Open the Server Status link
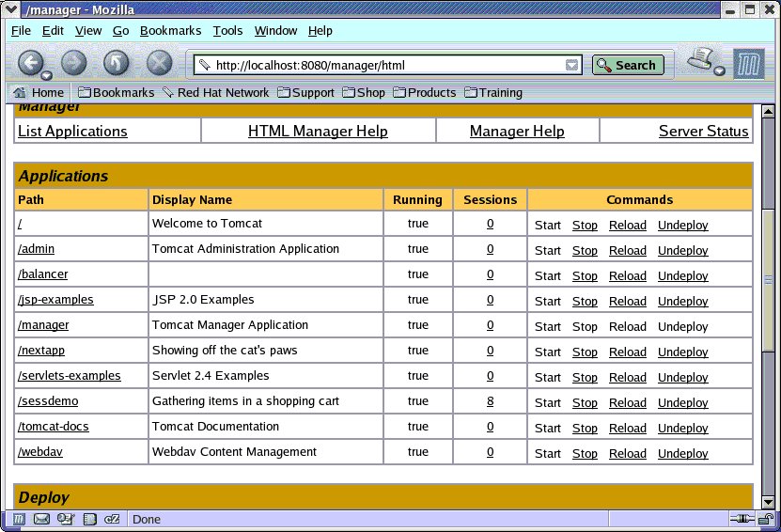The image size is (781, 532). [x=703, y=131]
